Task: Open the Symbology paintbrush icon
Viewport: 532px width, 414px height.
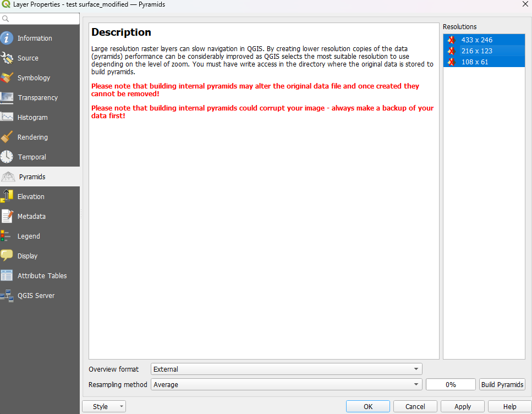Action: pyautogui.click(x=7, y=78)
